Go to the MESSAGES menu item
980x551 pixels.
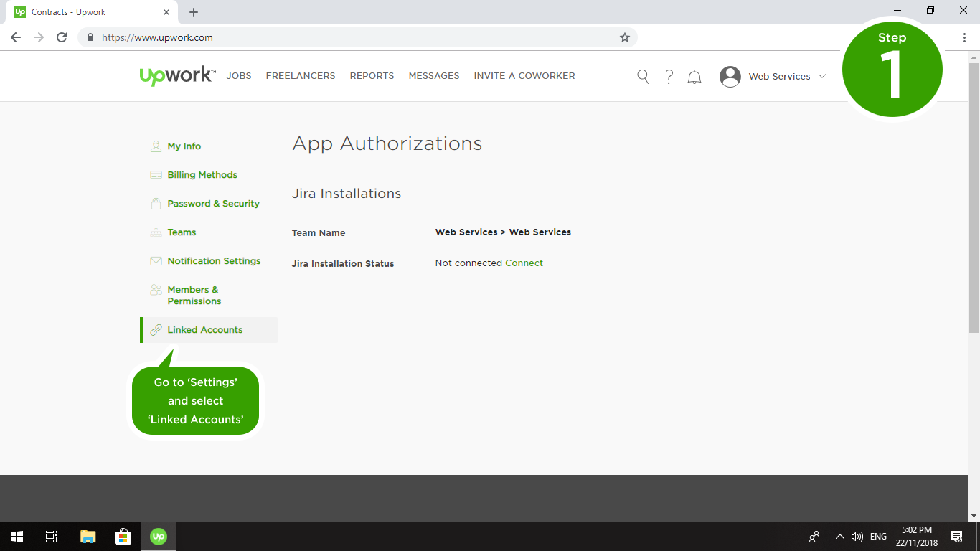(433, 76)
